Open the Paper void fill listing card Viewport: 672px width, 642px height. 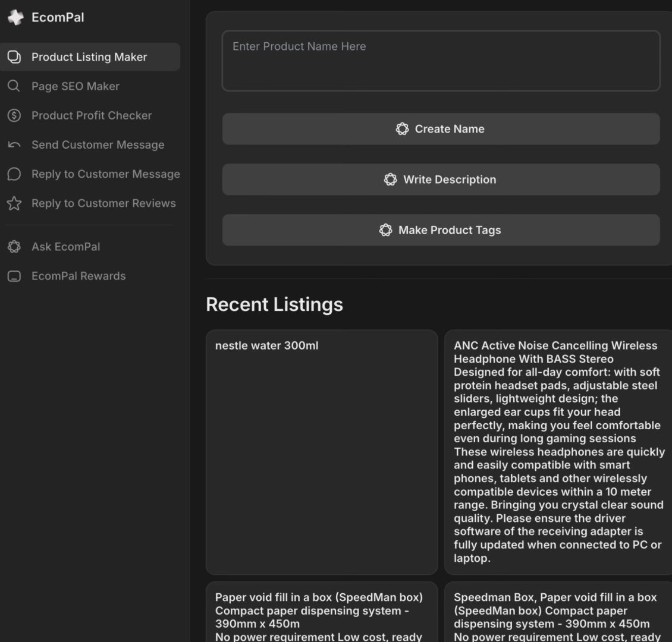point(321,612)
